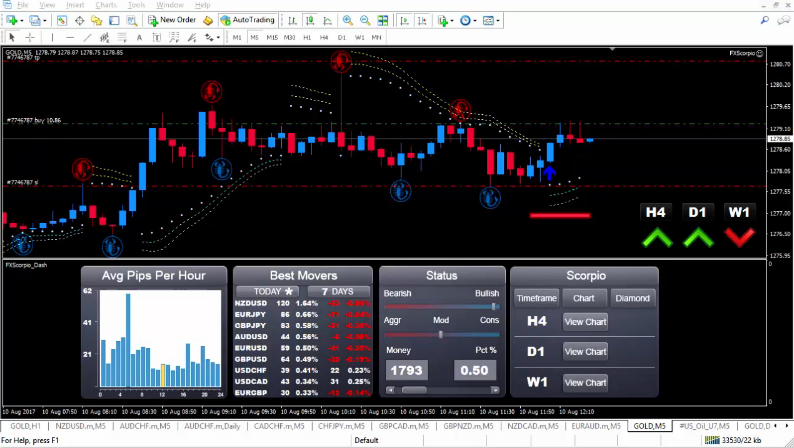794x448 pixels.
Task: Switch timeframe to H4 in toolbar
Action: tap(324, 37)
